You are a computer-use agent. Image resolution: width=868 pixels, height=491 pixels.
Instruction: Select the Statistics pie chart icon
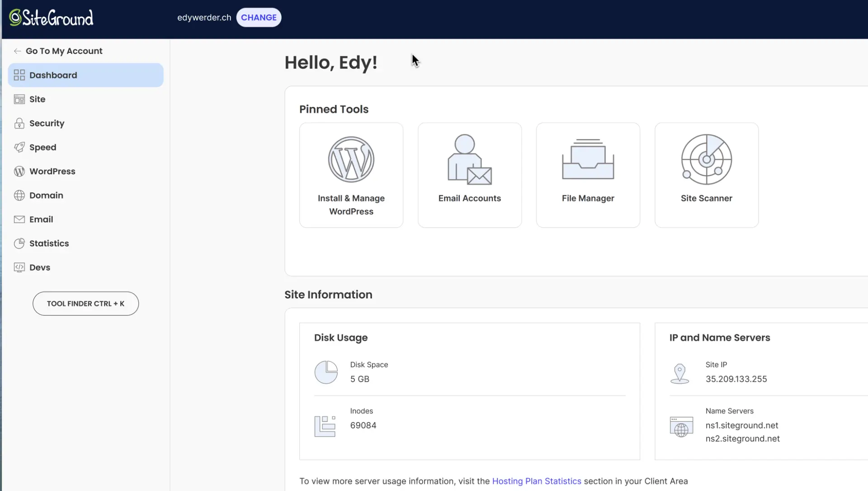(x=19, y=243)
